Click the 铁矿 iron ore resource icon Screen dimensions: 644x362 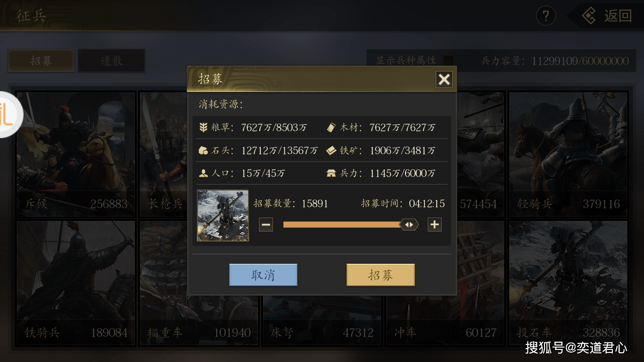pyautogui.click(x=331, y=150)
